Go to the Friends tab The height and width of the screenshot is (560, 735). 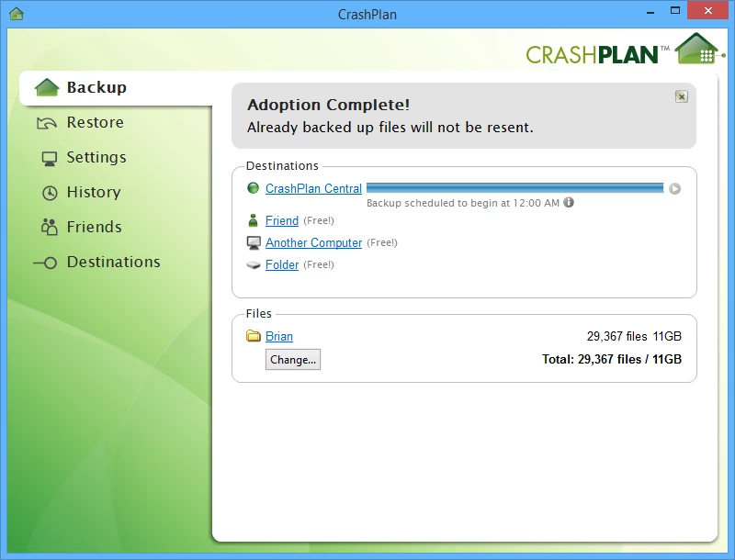(95, 227)
